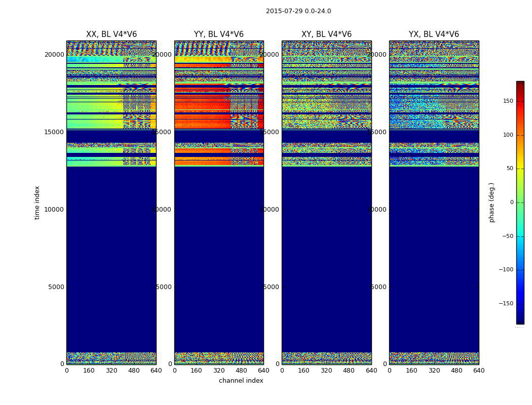Select the "YY, BL V4*V6" subplot title
This screenshot has width=532, height=405.
pyautogui.click(x=219, y=34)
